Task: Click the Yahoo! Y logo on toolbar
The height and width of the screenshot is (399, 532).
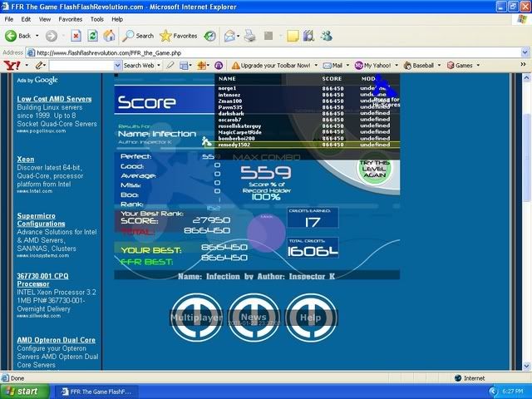Action: point(9,65)
